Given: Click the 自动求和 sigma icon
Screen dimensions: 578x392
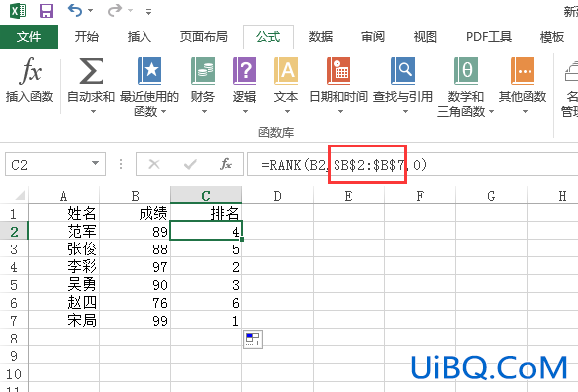Looking at the screenshot, I should [91, 71].
